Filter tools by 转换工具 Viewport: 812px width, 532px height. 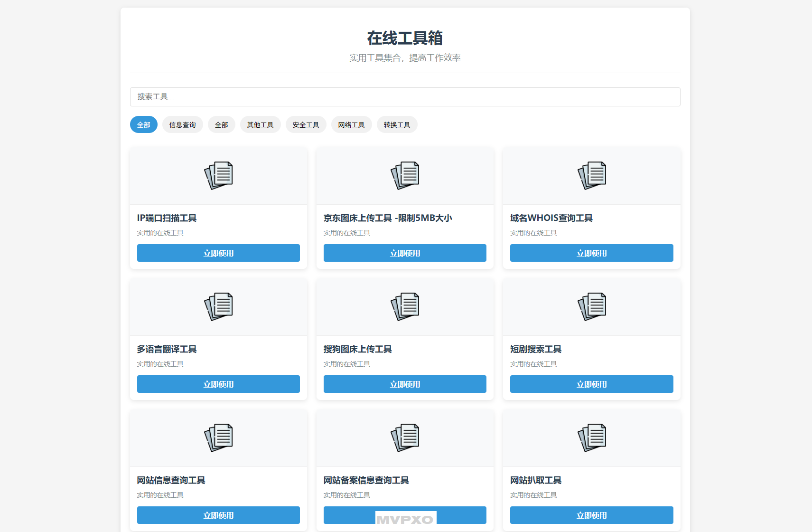(397, 124)
